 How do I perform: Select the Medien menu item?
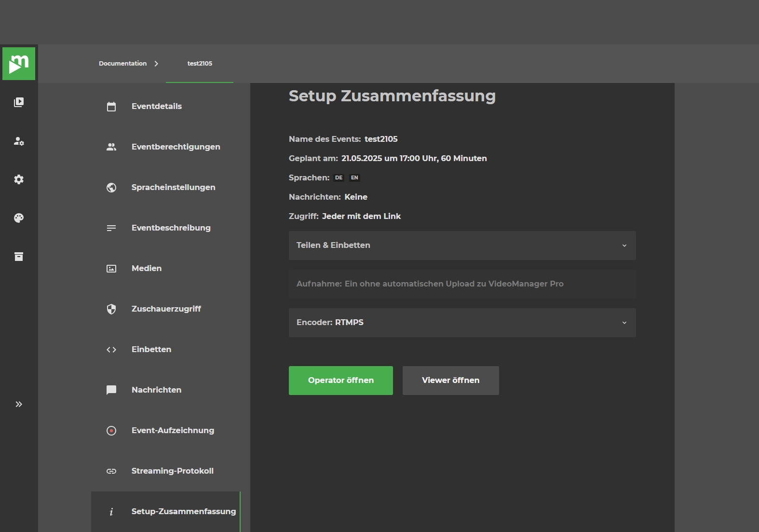(x=166, y=269)
